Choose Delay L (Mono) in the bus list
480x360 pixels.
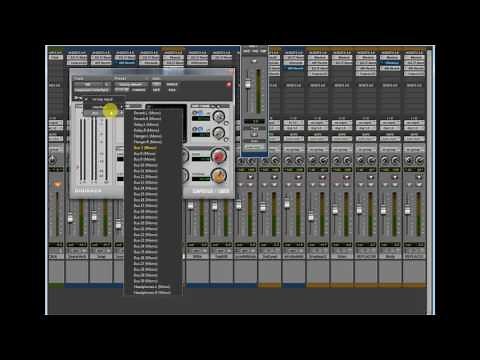coord(146,125)
